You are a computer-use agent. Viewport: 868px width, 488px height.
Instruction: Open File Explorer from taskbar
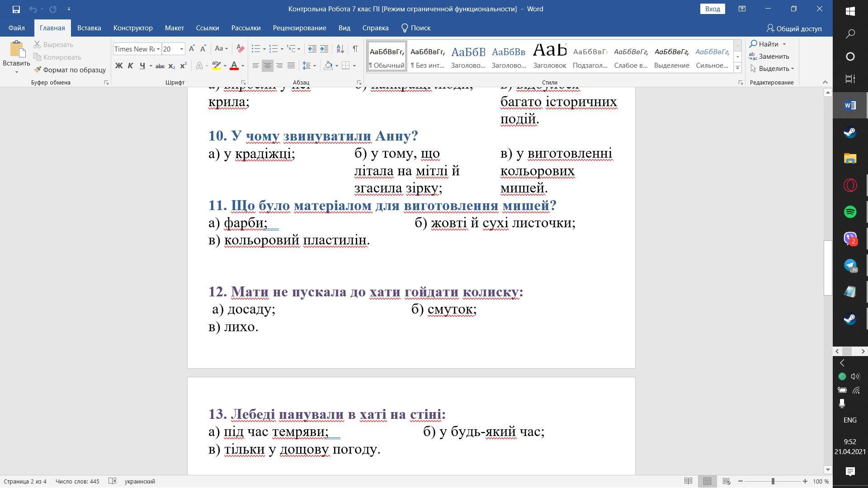850,159
